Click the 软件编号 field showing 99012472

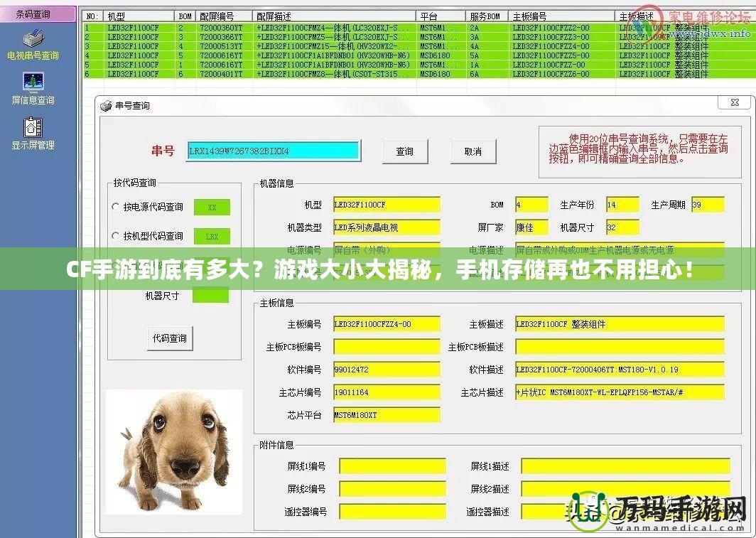click(x=387, y=370)
